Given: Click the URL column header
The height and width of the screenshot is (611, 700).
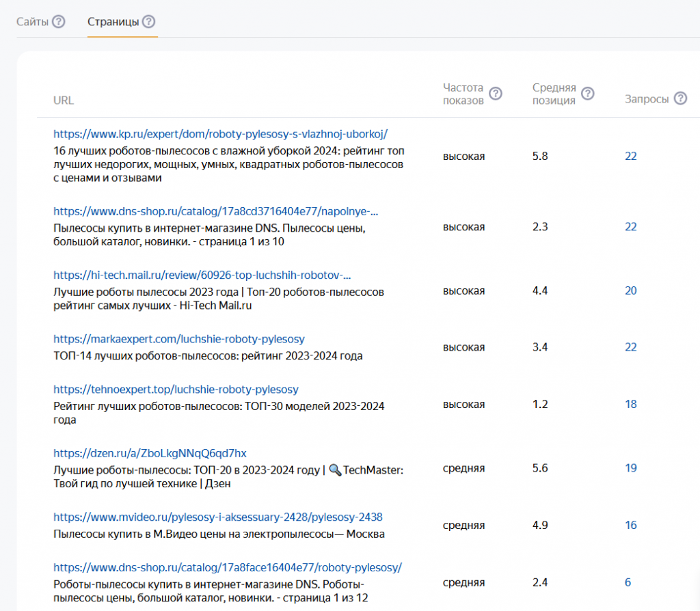Looking at the screenshot, I should [x=64, y=100].
